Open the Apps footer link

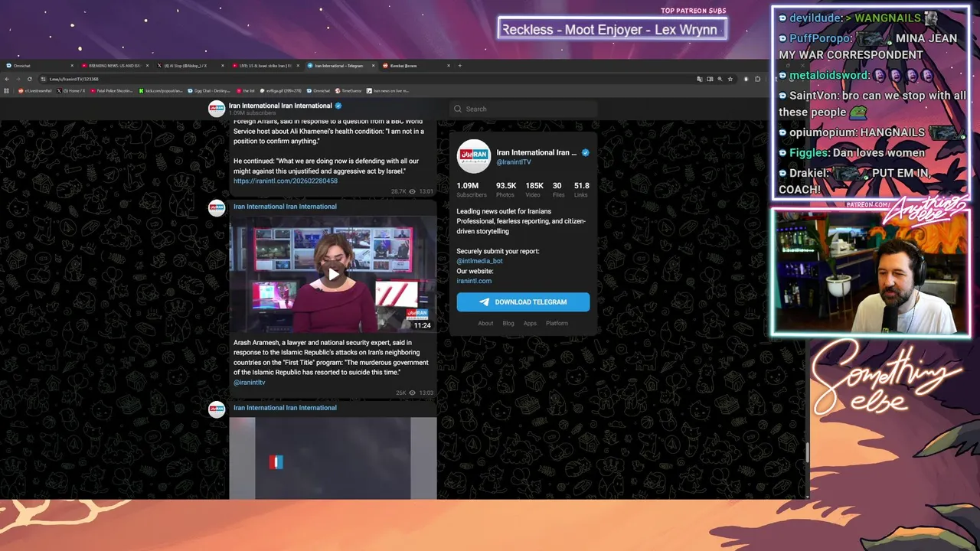pos(530,323)
